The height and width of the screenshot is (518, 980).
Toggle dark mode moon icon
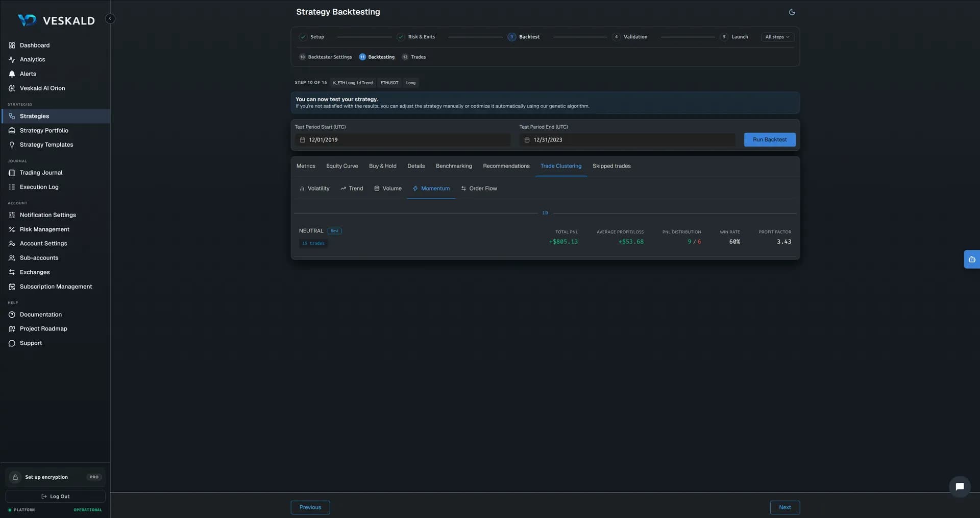tap(792, 12)
